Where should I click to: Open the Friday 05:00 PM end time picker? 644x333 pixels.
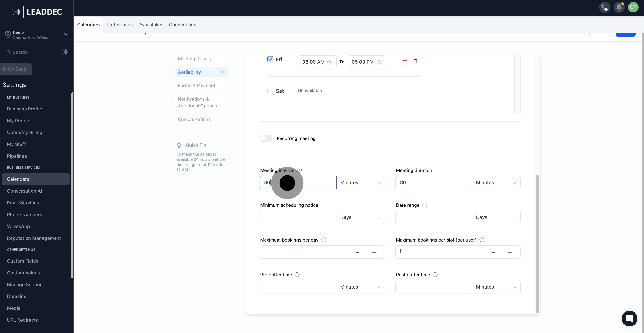[x=366, y=62]
